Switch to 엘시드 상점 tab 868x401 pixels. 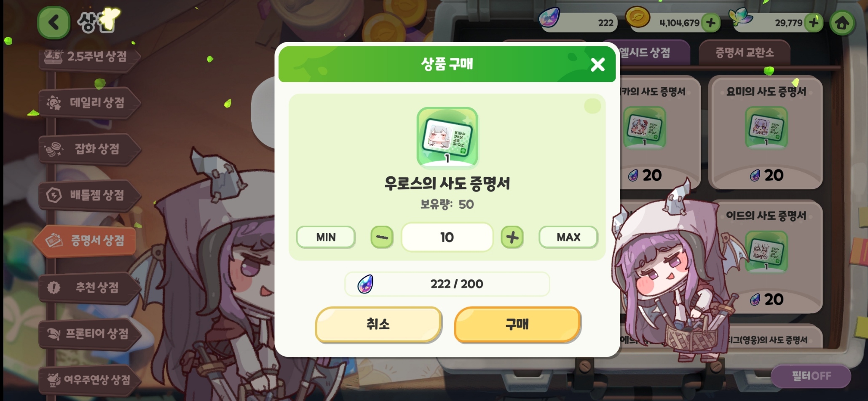coord(647,53)
